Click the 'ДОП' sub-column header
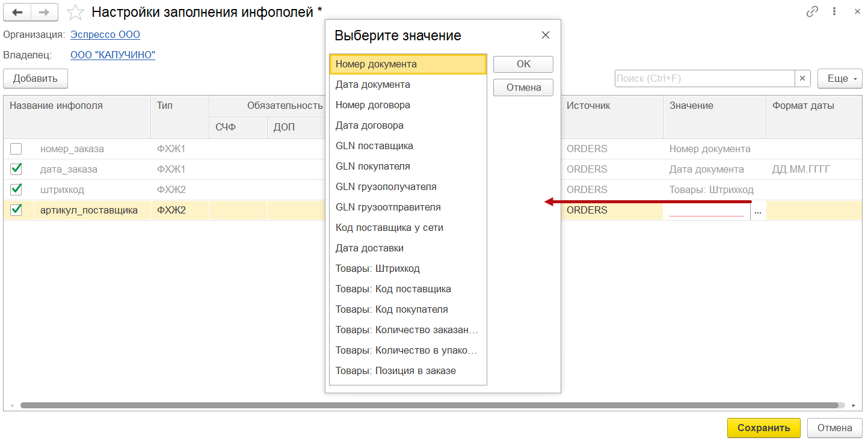This screenshot has width=868, height=442. [x=296, y=127]
